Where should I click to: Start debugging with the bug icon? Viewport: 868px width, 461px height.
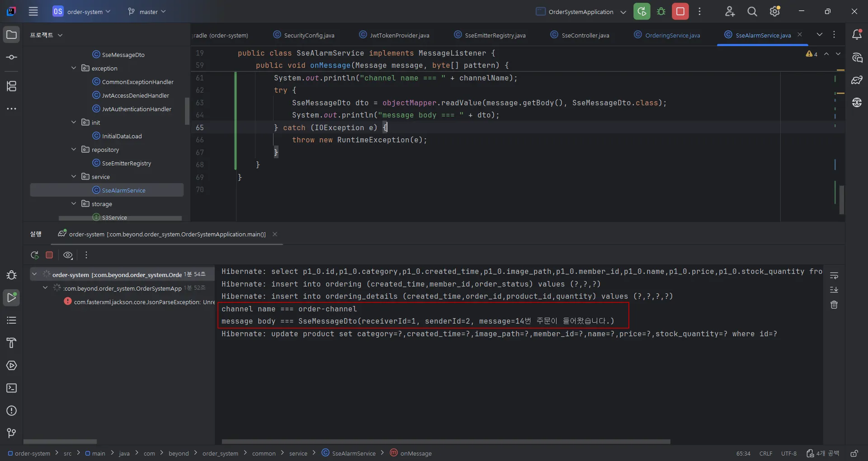pos(661,11)
